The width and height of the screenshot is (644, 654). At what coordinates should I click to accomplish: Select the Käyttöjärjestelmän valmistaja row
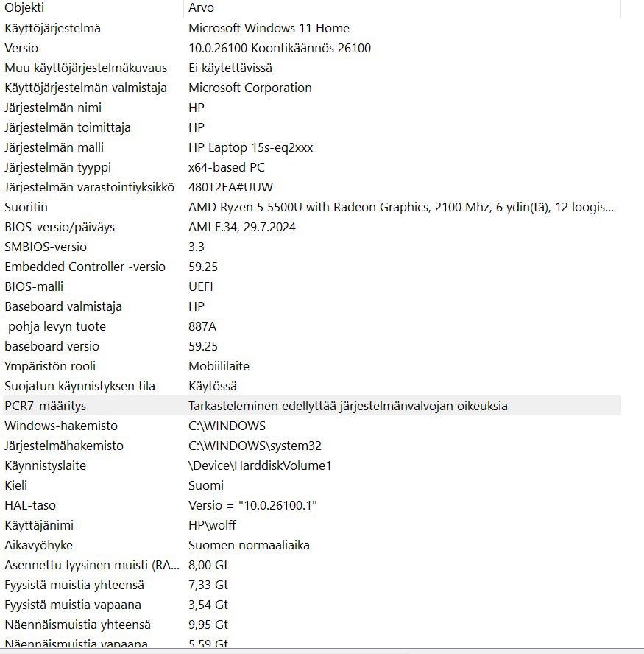312,88
